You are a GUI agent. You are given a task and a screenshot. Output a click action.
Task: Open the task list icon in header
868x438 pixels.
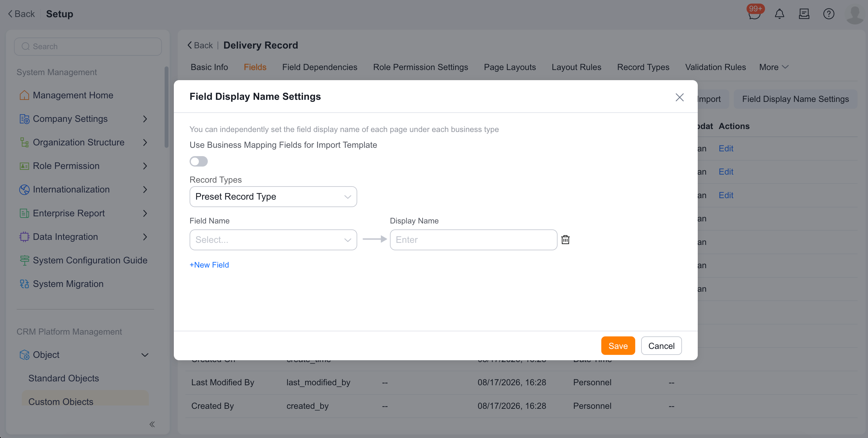[x=804, y=14]
